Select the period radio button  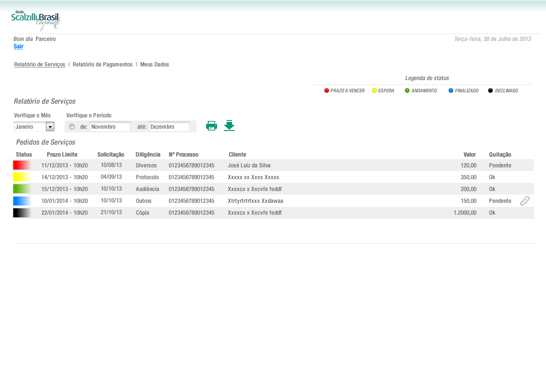pyautogui.click(x=72, y=126)
